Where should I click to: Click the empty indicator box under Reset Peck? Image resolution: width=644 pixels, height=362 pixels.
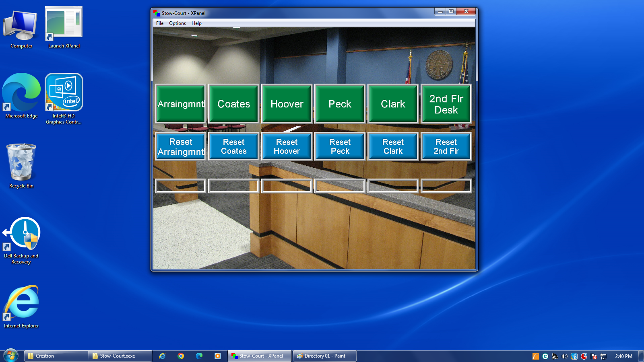(340, 186)
